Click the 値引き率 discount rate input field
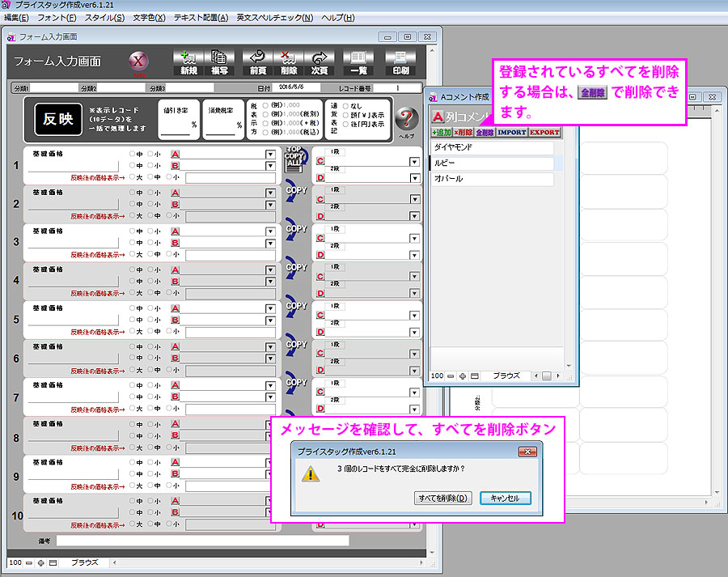 coord(176,124)
